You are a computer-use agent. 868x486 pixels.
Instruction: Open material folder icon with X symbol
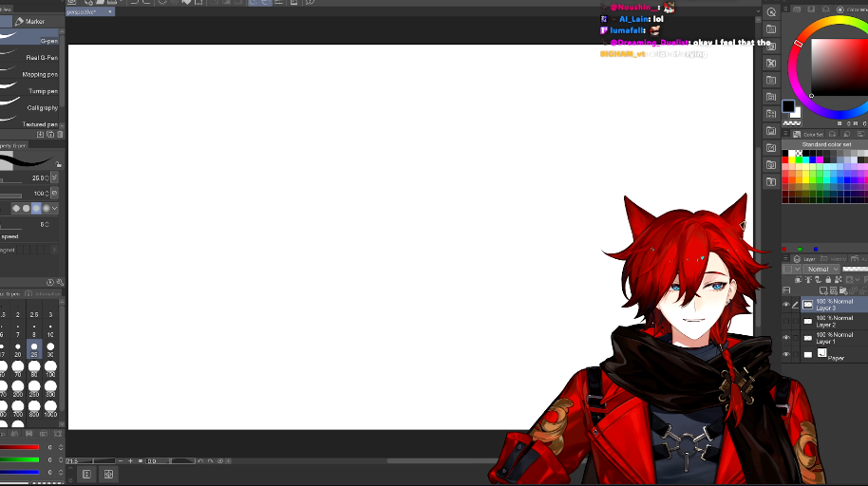[771, 63]
